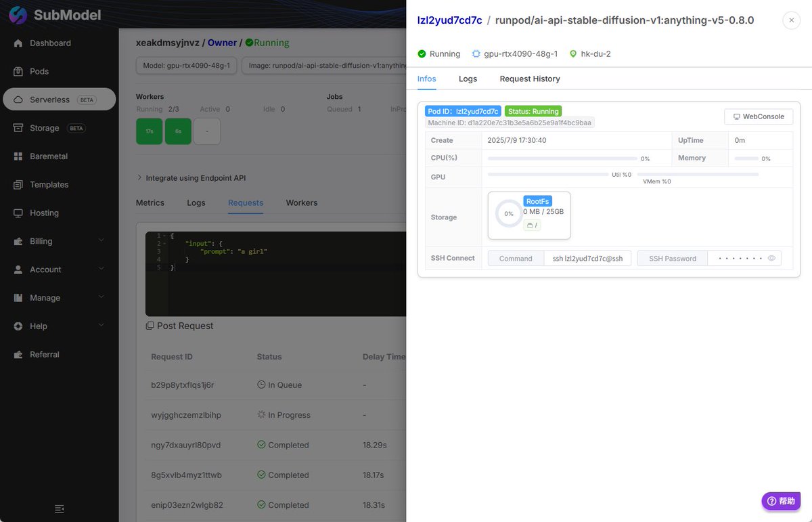Select the 17s running worker box
Viewport: 812px width, 522px height.
[x=149, y=131]
